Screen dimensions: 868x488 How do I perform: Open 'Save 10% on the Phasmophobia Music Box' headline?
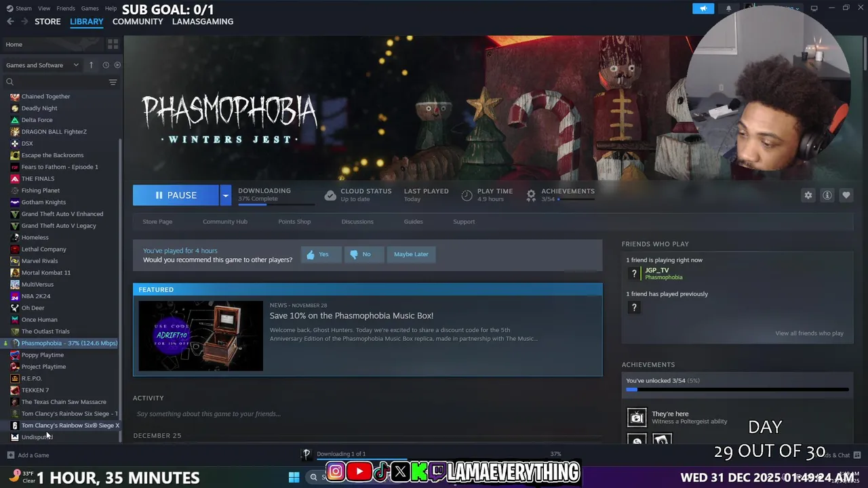(351, 315)
